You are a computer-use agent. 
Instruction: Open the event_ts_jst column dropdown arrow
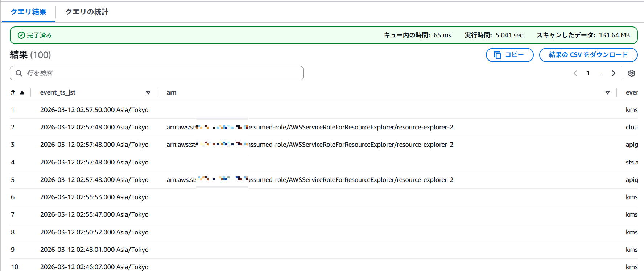(x=148, y=93)
